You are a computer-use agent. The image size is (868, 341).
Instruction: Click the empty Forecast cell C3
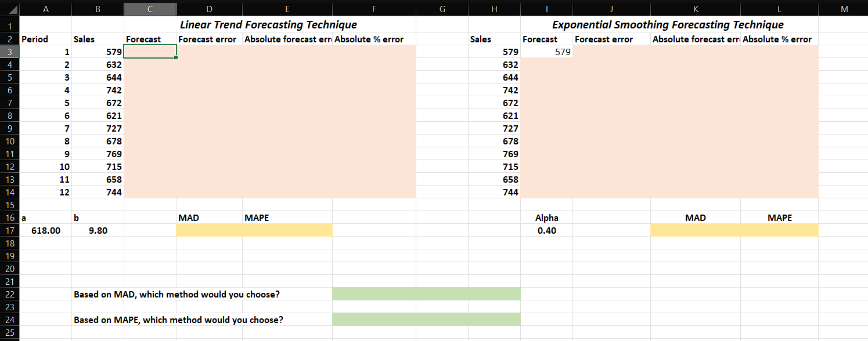coord(150,52)
